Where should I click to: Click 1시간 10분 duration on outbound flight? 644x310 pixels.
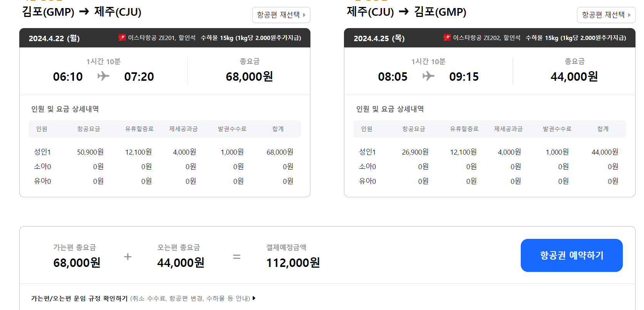[103, 62]
